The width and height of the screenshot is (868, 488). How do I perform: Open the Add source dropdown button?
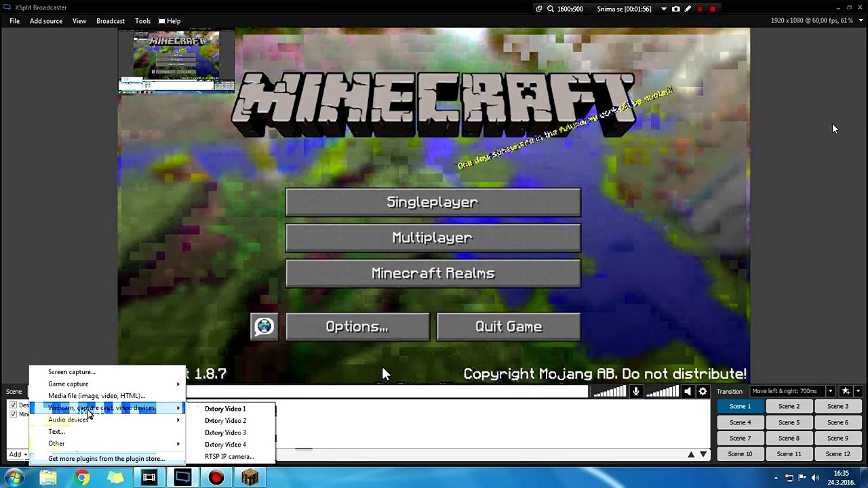(x=18, y=454)
